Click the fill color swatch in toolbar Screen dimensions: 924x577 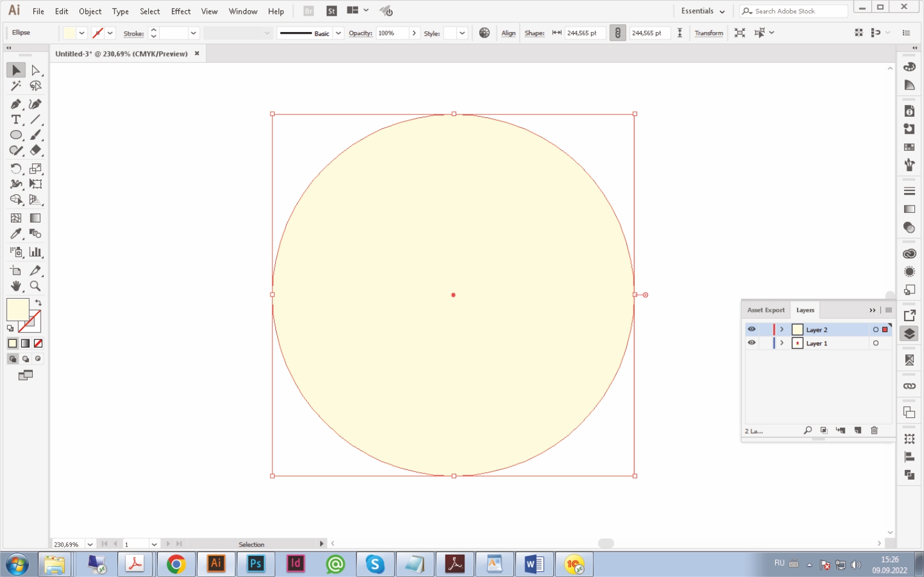coord(18,310)
